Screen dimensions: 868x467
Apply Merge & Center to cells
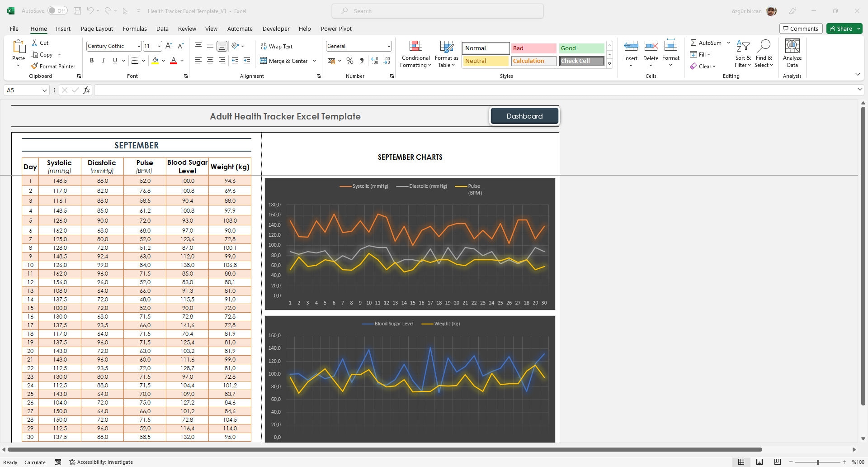click(284, 61)
